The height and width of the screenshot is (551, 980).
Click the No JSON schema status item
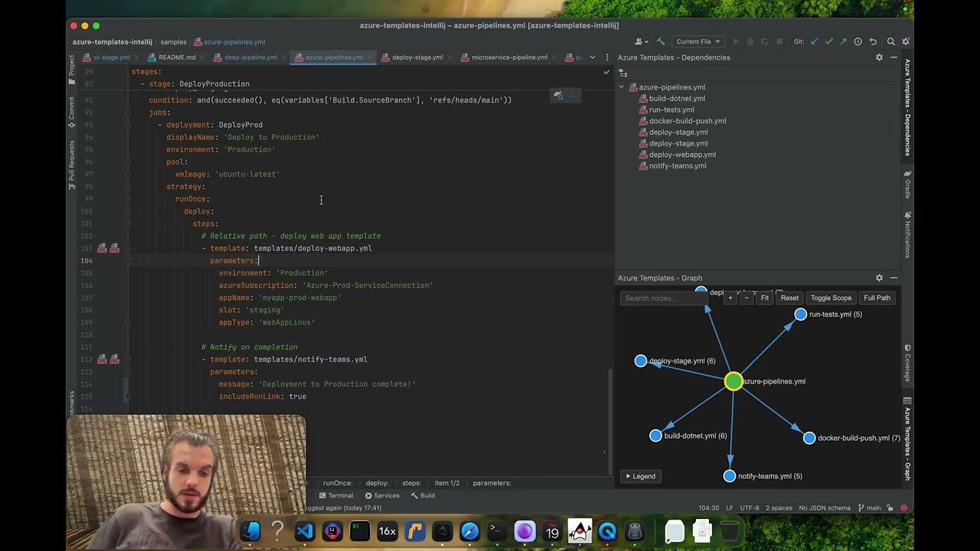pos(825,508)
